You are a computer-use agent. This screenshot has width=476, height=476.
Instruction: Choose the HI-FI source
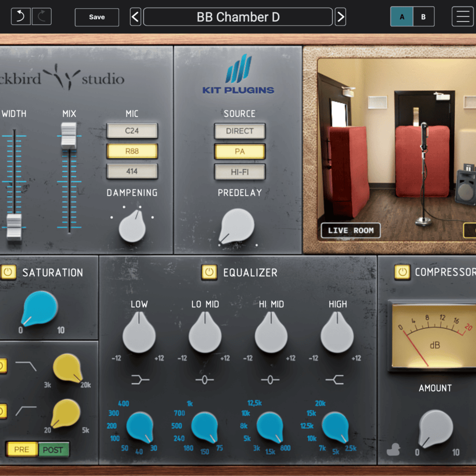pyautogui.click(x=240, y=172)
